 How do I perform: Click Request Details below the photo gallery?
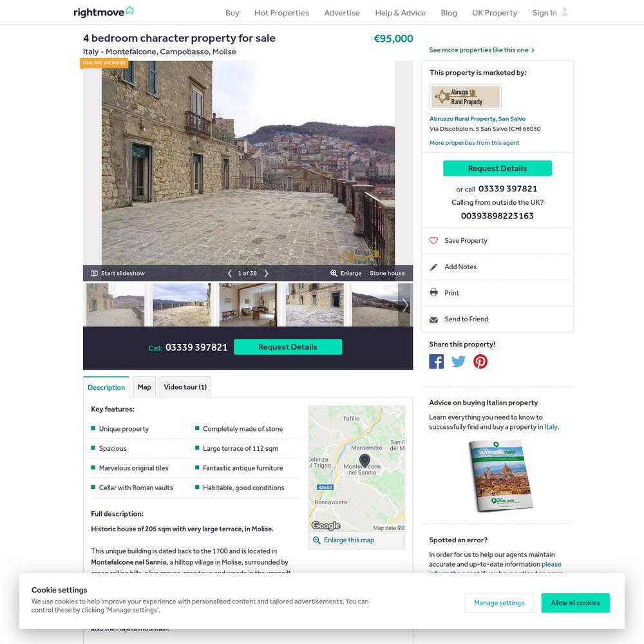pos(287,347)
